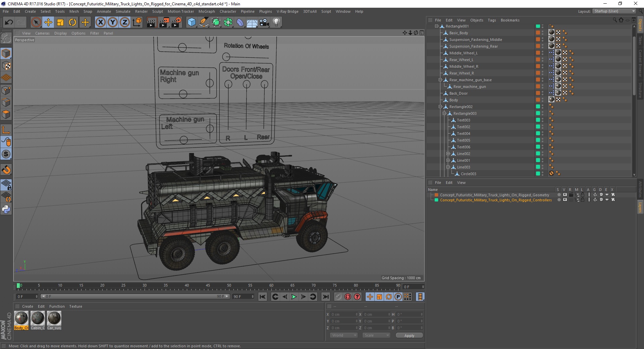Click the record active objects button

coord(338,297)
